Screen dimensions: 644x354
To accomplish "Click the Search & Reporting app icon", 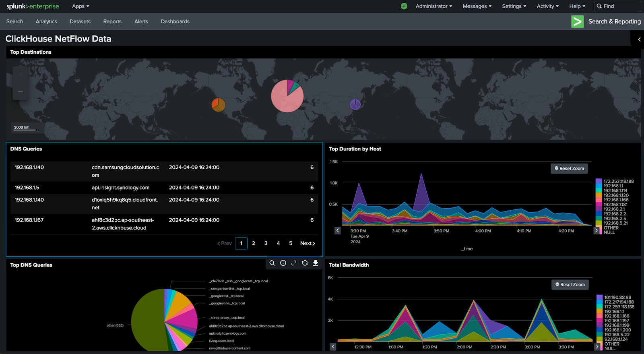I will pos(577,21).
